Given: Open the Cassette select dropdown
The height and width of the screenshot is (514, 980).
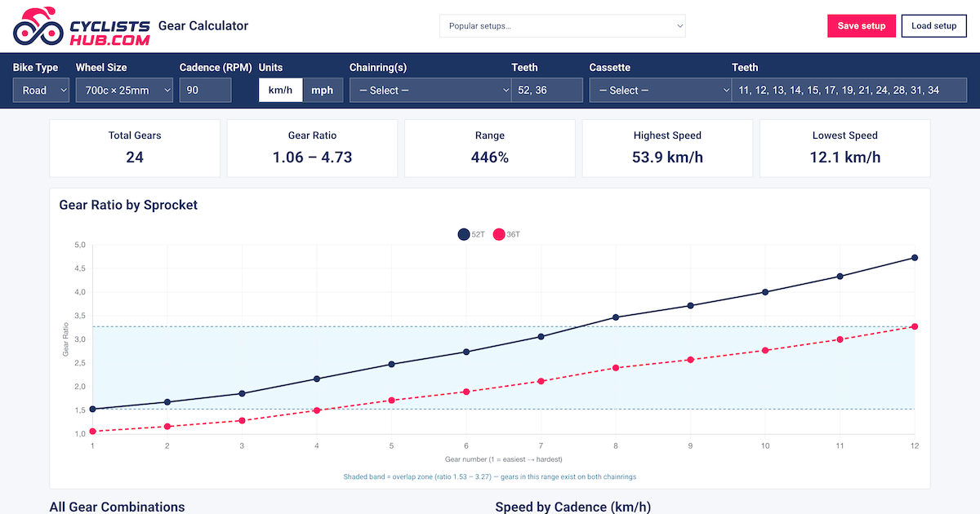Looking at the screenshot, I should tap(661, 91).
